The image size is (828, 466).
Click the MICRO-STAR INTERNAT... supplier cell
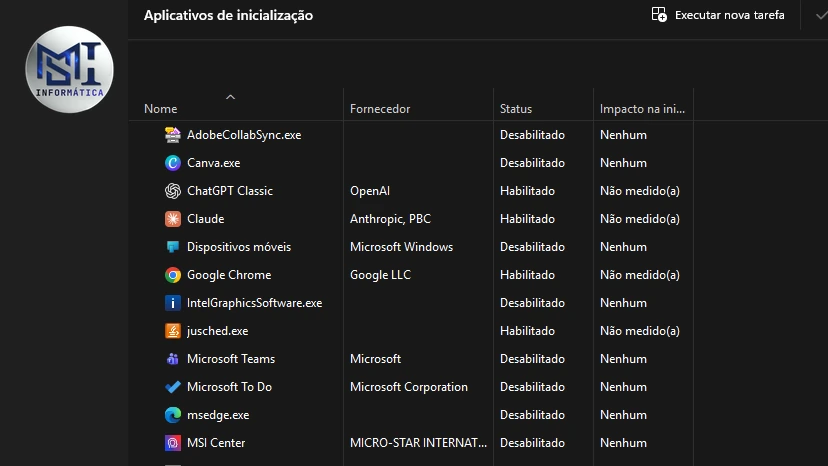pos(418,443)
